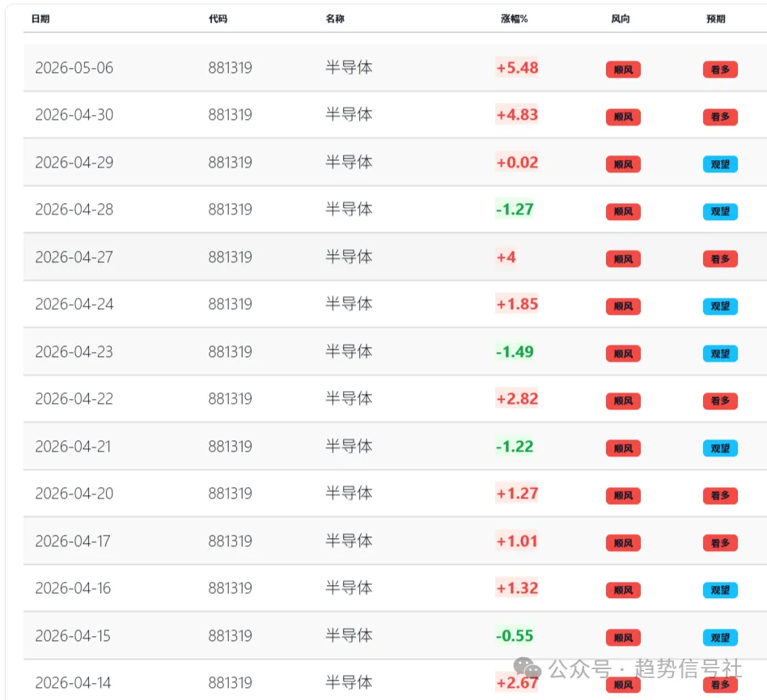This screenshot has height=700, width=767.
Task: Click 顺风 tag in 2026-04-23 row
Action: [623, 354]
